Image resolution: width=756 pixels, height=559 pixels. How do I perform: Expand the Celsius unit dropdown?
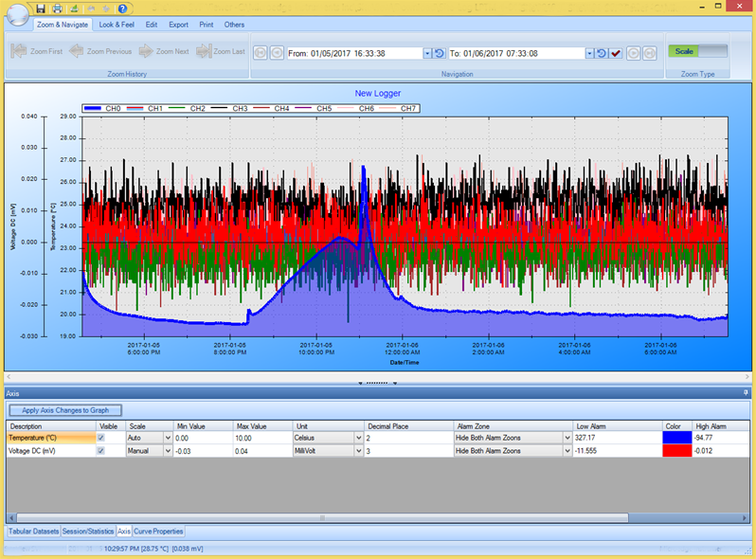coord(358,439)
